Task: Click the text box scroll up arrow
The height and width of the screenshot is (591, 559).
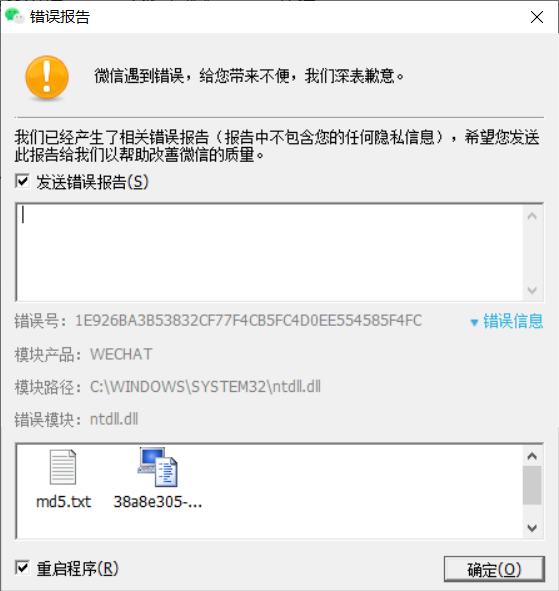Action: 532,216
